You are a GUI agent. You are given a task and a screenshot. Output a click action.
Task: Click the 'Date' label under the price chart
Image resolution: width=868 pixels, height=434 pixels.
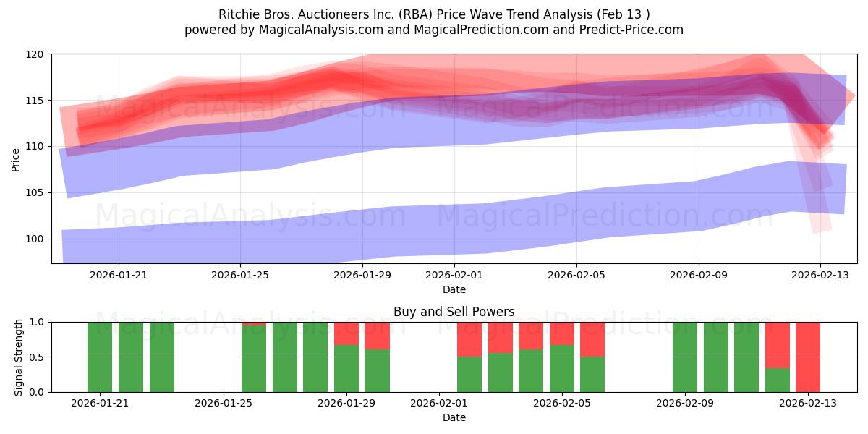pos(454,289)
